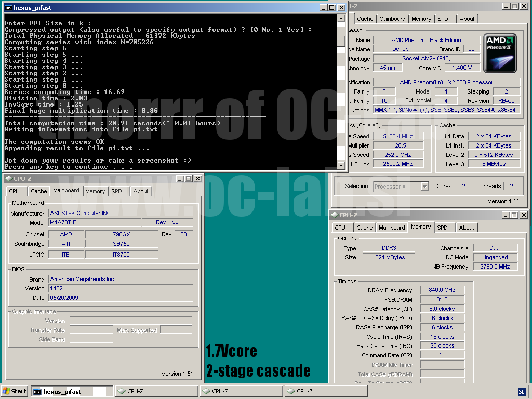Click the CPU-Z Memory window title icon
Viewport: 532px width, 399px height.
[335, 215]
